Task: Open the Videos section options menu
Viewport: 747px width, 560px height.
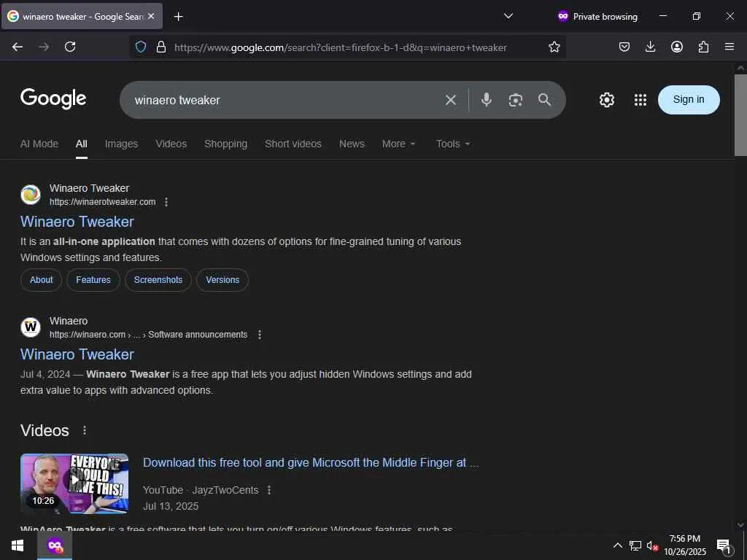Action: pos(85,430)
